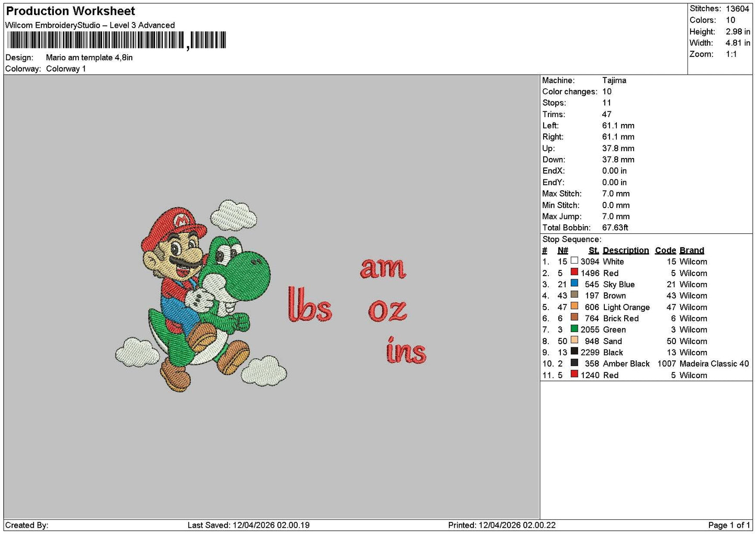Click the Height value '2.98 in'

(738, 31)
